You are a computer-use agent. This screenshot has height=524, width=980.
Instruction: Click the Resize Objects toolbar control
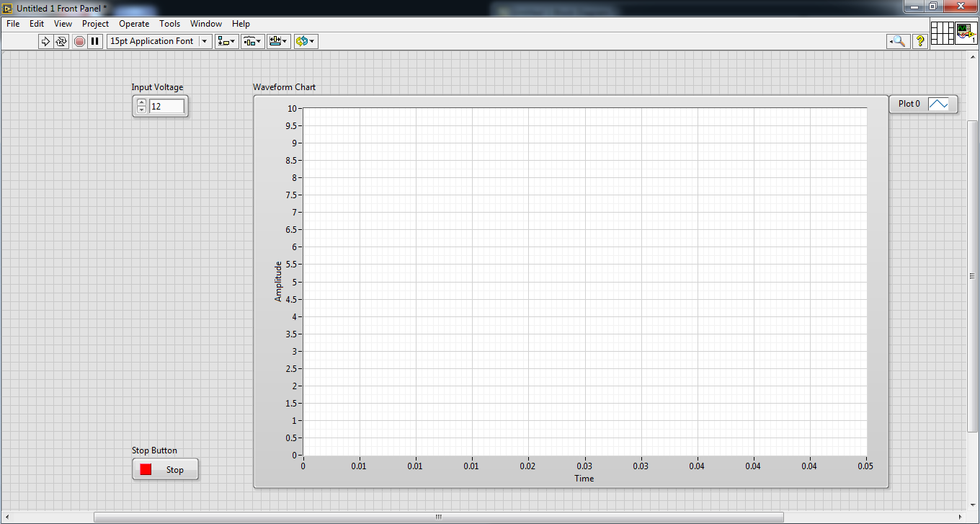(x=278, y=41)
